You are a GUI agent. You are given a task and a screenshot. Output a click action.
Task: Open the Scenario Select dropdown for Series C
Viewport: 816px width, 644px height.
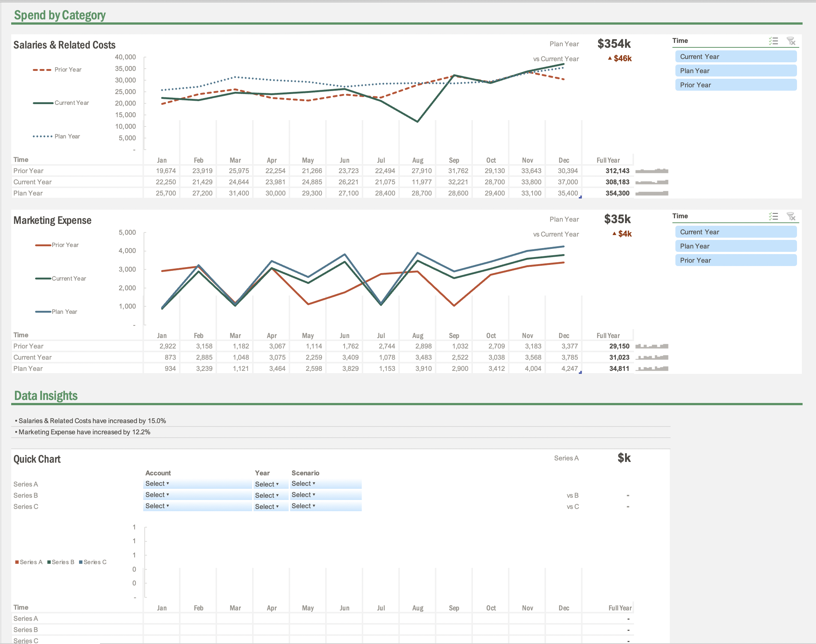[x=325, y=506]
